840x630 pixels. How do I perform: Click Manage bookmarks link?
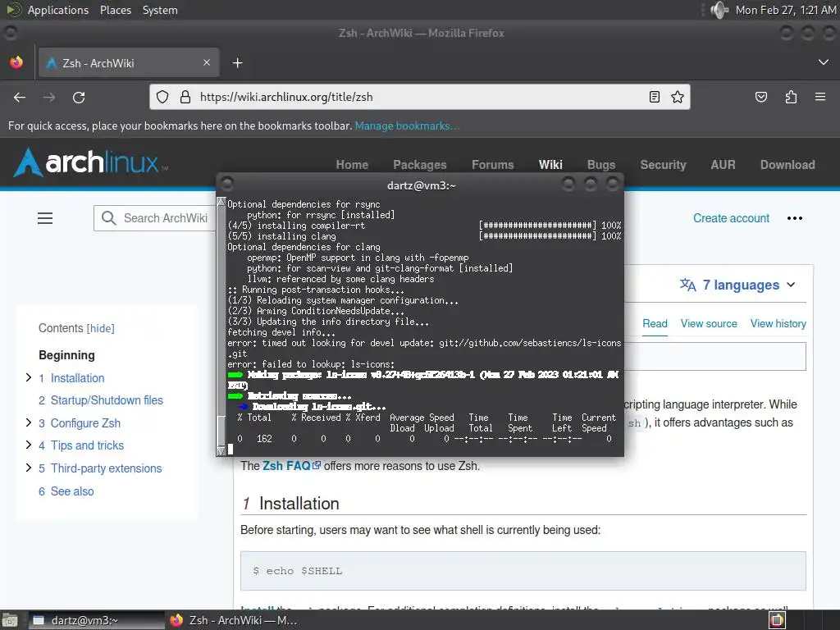point(407,126)
